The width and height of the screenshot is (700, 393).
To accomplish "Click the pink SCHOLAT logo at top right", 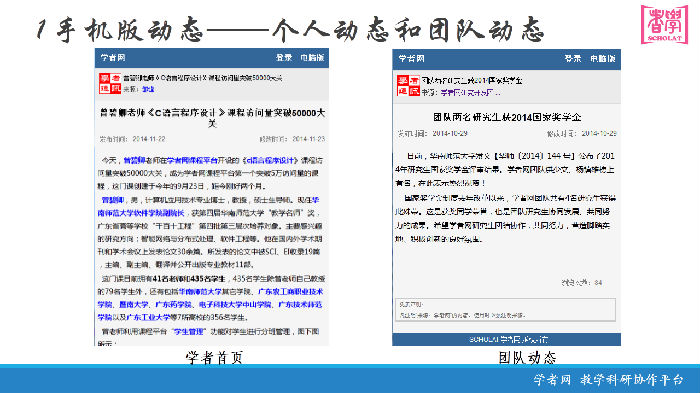I will tap(664, 24).
